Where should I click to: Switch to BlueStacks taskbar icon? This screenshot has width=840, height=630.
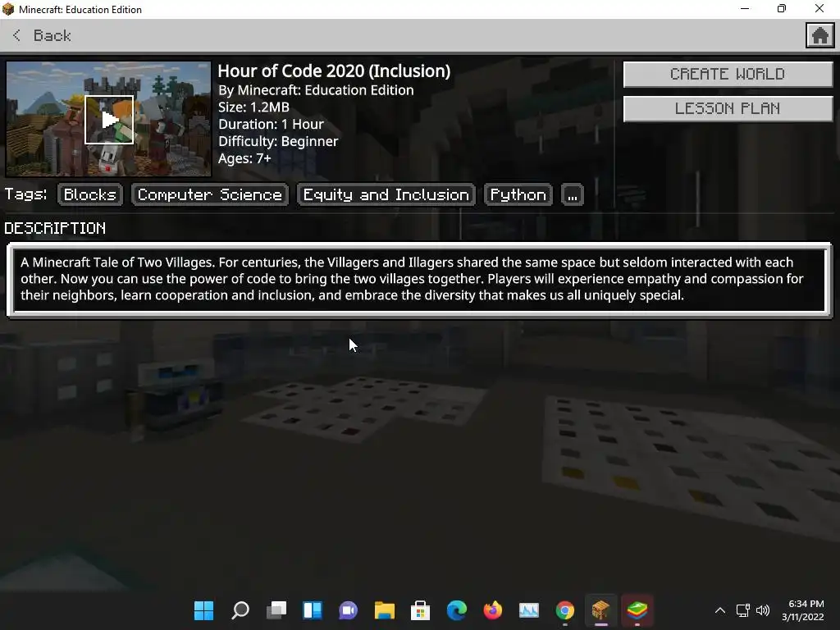(637, 610)
